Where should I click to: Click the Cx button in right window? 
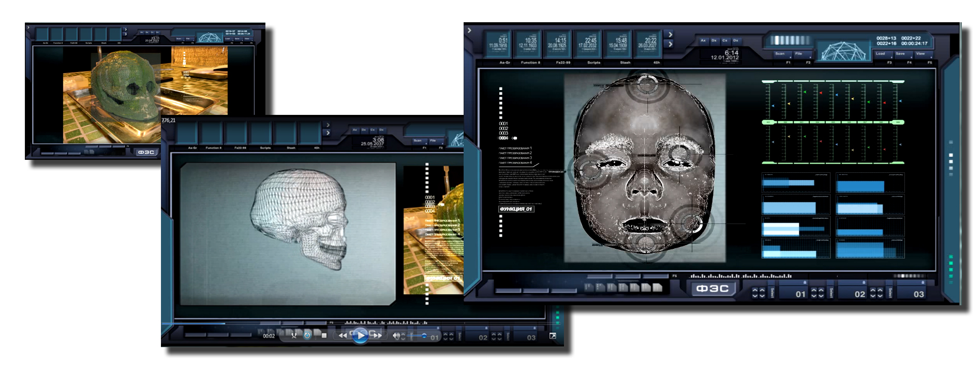tap(725, 40)
